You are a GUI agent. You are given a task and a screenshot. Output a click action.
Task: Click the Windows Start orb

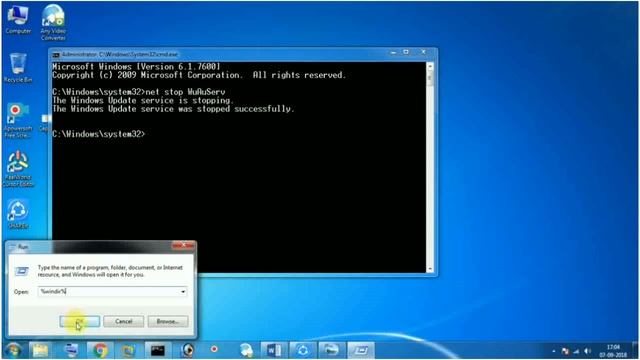(13, 350)
